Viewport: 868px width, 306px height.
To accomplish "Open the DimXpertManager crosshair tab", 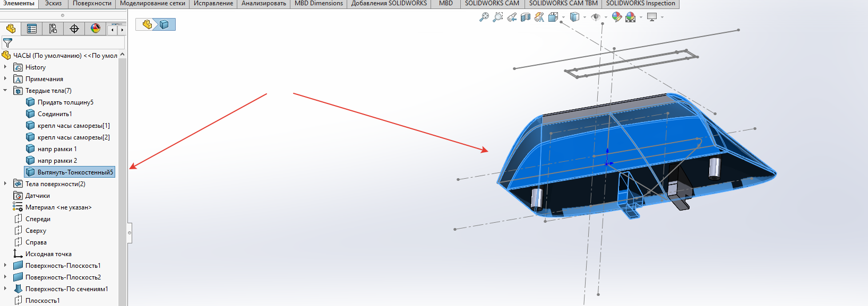I will coord(74,29).
